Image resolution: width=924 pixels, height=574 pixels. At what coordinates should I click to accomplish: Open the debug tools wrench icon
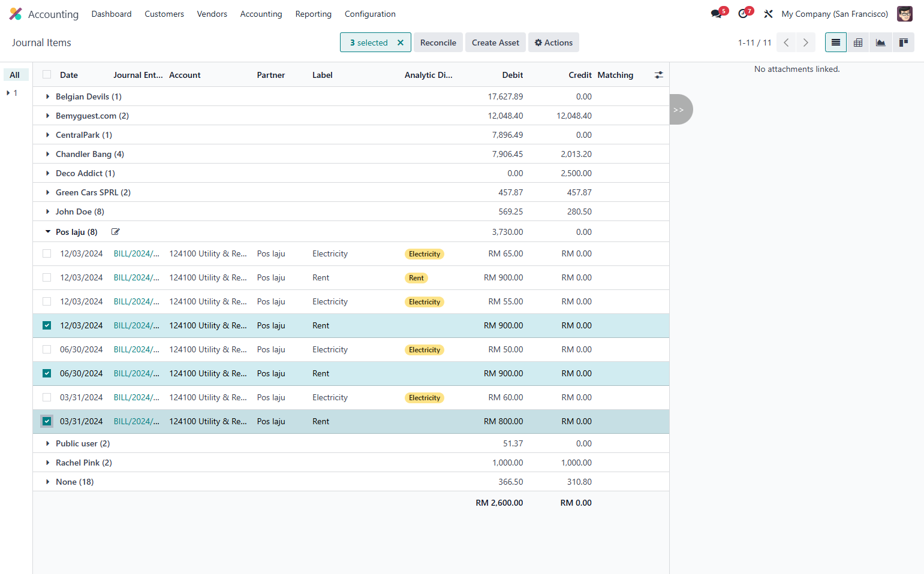coord(768,14)
